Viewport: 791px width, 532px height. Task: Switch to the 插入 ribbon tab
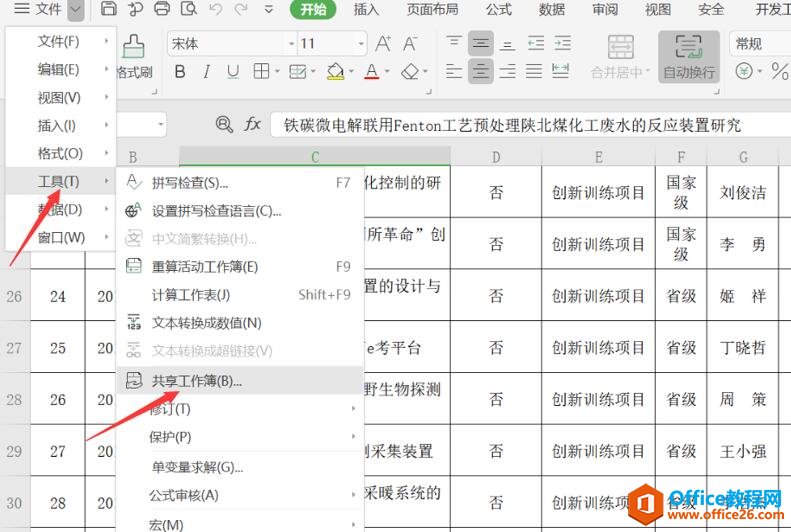click(367, 10)
